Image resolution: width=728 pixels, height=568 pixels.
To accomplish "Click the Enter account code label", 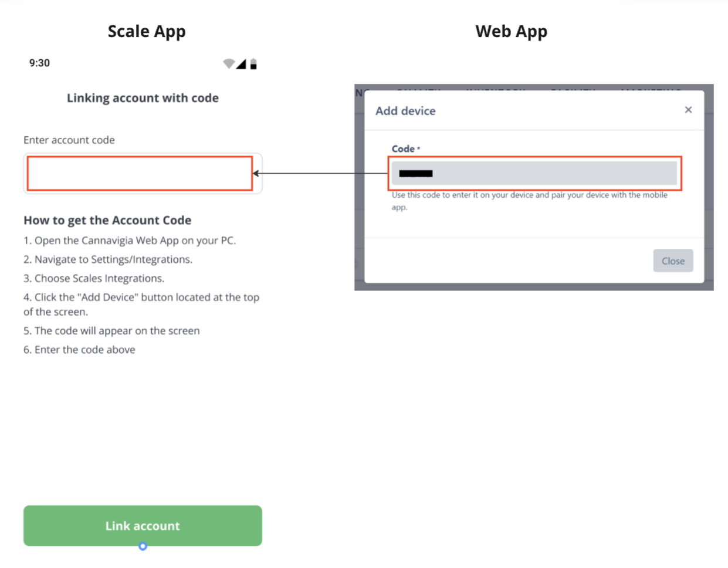I will tap(69, 140).
